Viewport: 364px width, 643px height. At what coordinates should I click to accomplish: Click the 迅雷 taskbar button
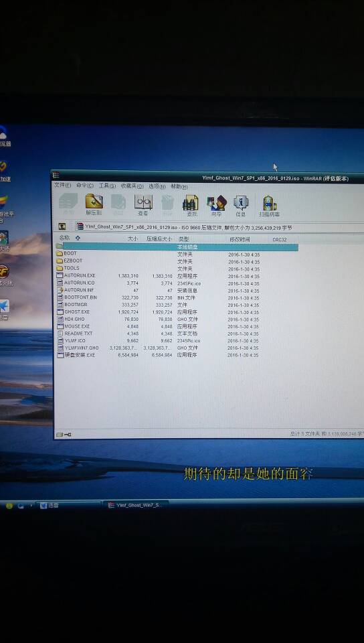(x=68, y=505)
